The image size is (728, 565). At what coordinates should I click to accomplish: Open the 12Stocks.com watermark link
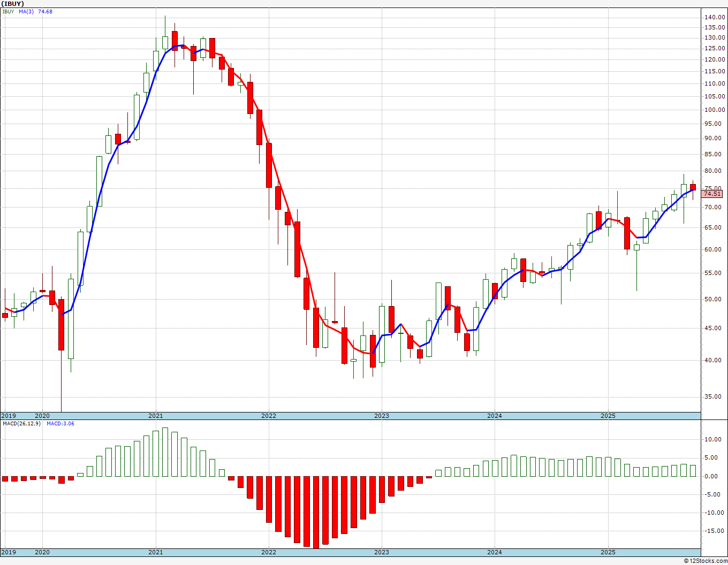tap(706, 561)
